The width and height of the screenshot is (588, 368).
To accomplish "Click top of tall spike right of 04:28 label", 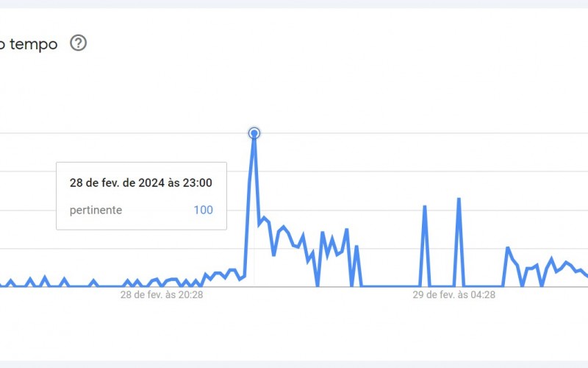I will click(x=459, y=199).
